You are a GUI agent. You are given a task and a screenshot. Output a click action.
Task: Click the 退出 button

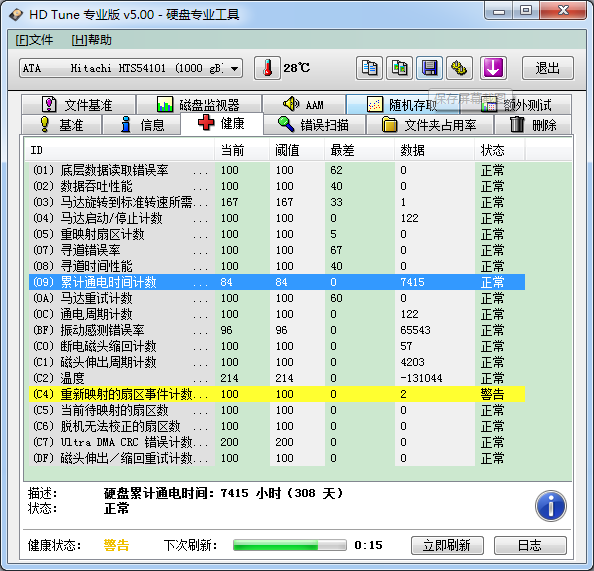point(548,68)
